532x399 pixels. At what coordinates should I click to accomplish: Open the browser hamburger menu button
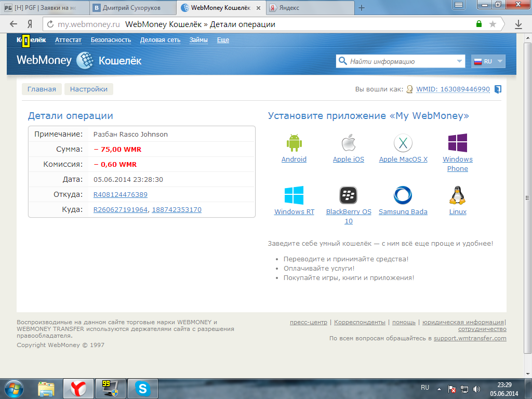click(x=459, y=4)
